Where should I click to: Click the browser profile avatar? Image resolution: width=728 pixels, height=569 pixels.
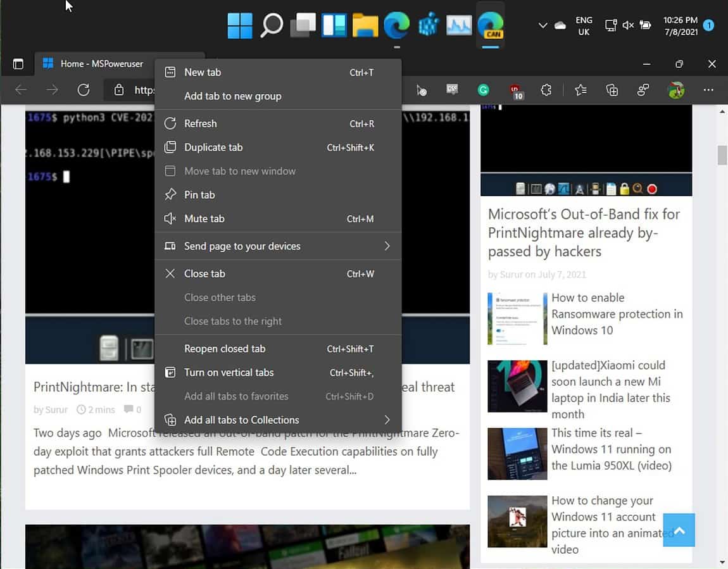click(675, 90)
